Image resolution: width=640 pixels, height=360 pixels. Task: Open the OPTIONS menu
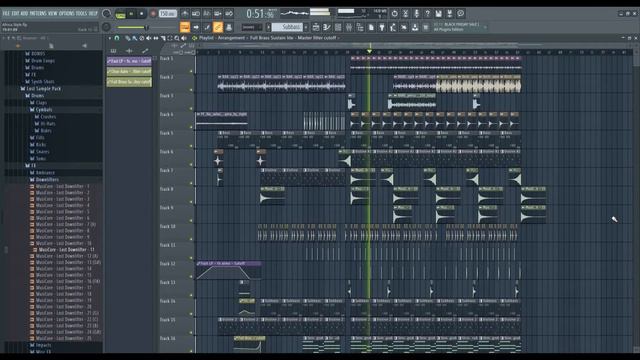pyautogui.click(x=67, y=13)
